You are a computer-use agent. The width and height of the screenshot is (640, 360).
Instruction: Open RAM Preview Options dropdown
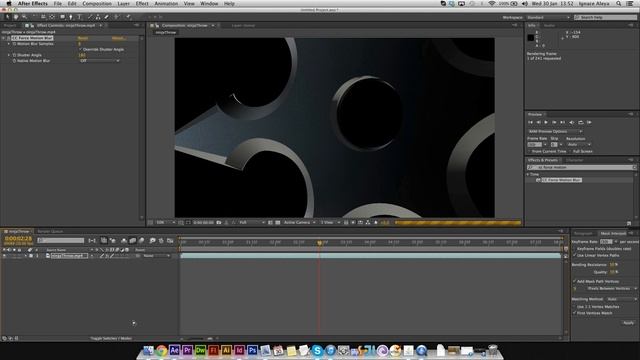tap(555, 131)
